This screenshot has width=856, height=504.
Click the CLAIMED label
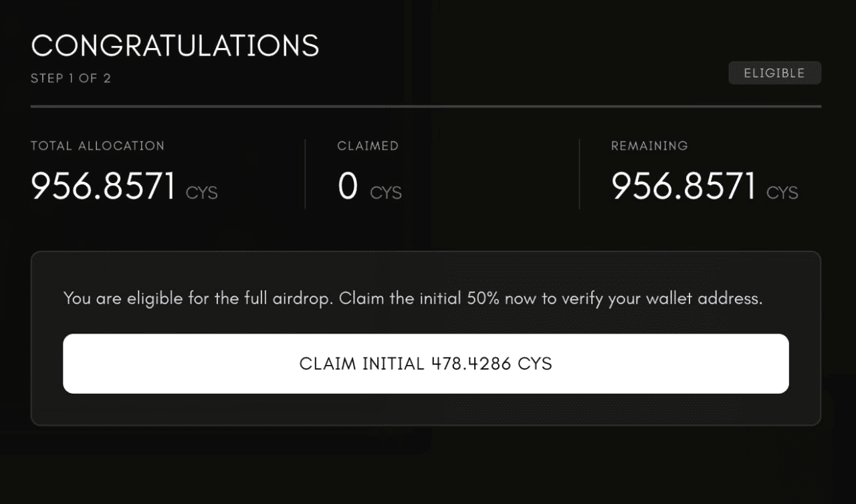[x=368, y=146]
